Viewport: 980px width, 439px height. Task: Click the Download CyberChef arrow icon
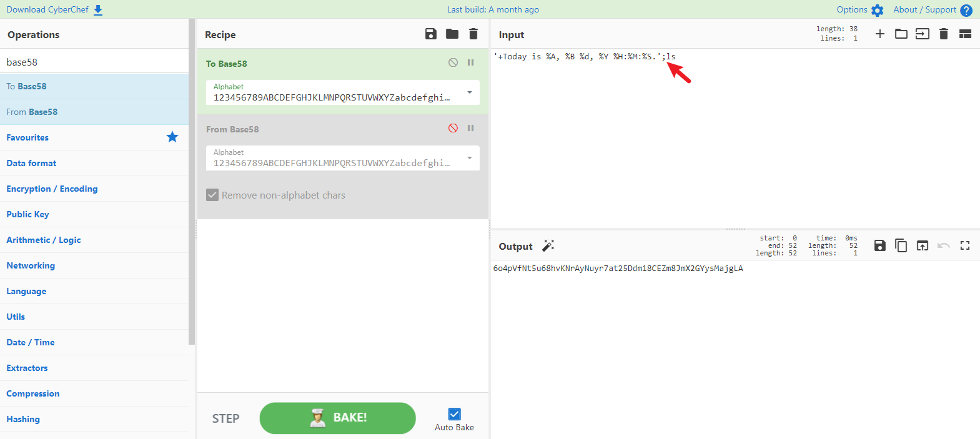point(98,10)
